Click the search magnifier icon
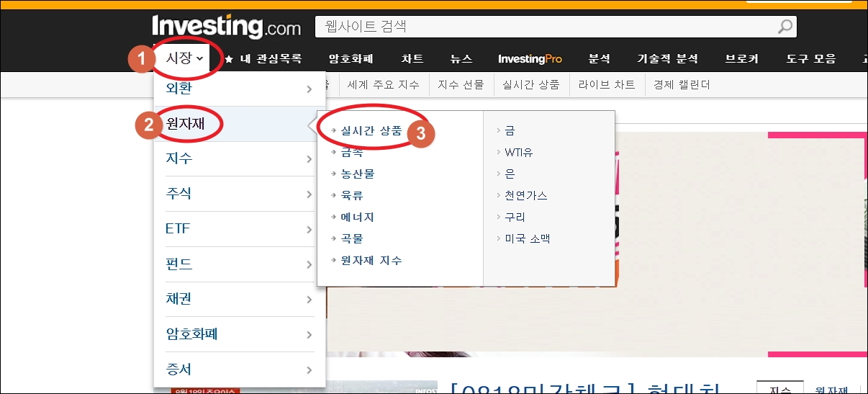The height and width of the screenshot is (394, 868). click(x=785, y=27)
